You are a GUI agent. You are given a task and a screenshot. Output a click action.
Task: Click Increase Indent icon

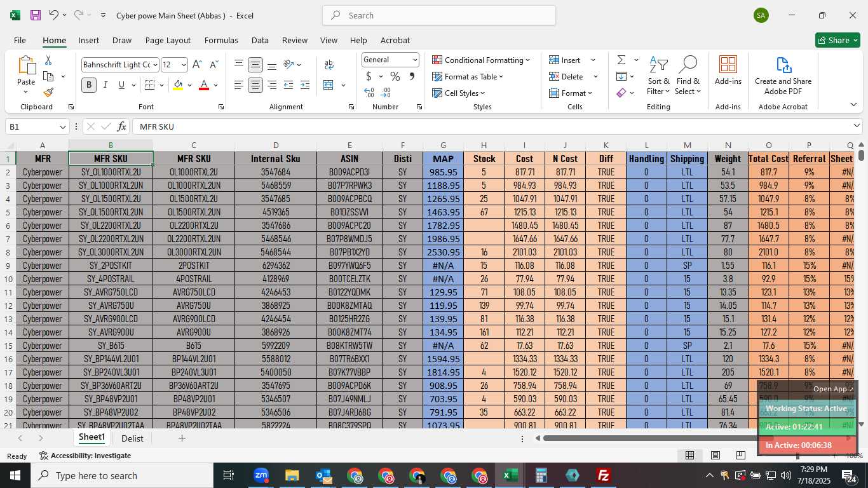305,85
